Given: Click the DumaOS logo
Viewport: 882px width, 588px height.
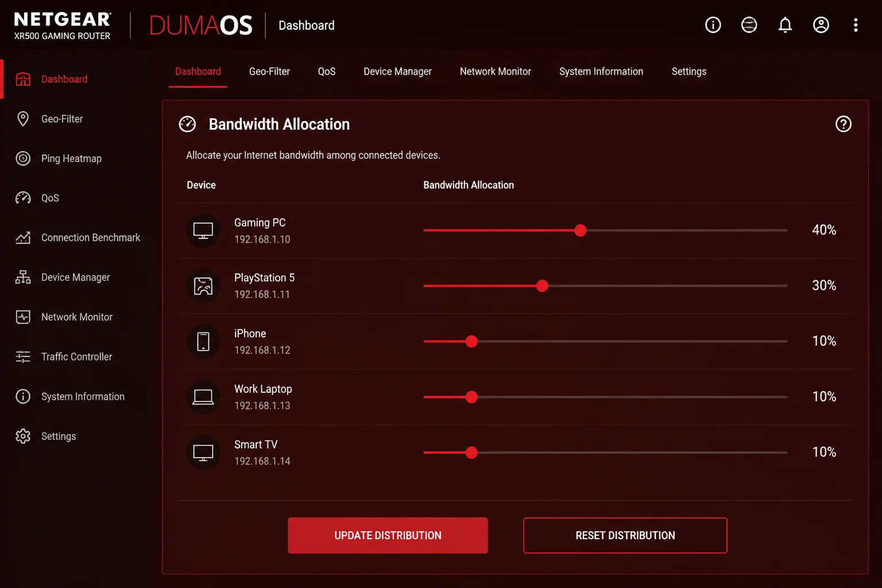Looking at the screenshot, I should [201, 25].
